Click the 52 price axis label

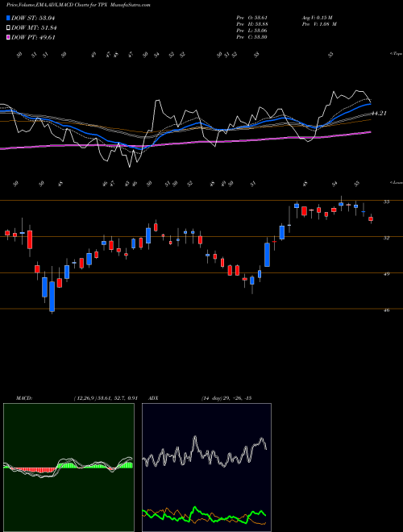[386, 238]
